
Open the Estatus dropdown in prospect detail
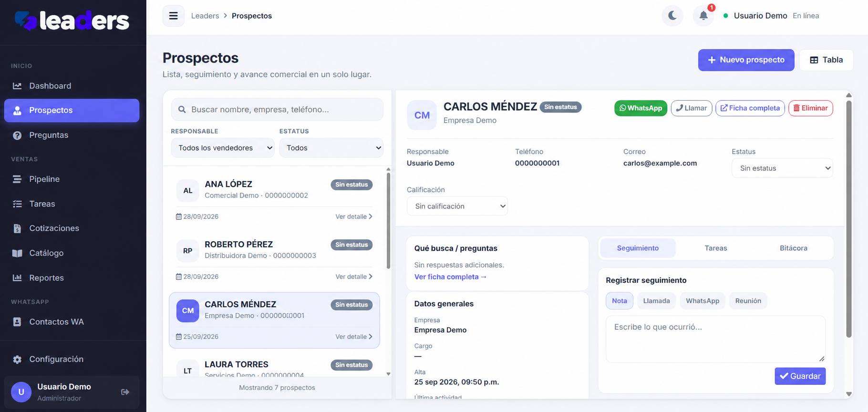pyautogui.click(x=782, y=168)
